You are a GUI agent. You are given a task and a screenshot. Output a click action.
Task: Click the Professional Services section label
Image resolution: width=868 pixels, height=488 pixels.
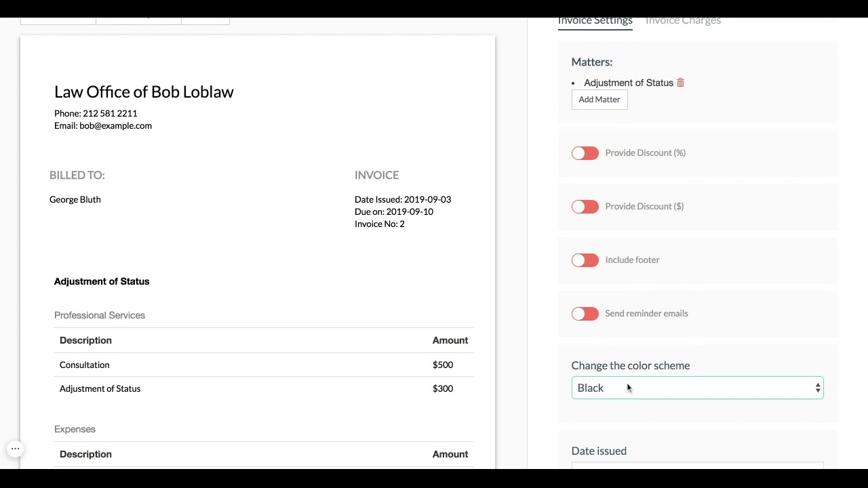point(100,315)
